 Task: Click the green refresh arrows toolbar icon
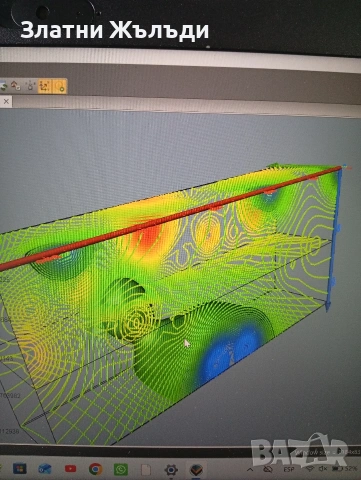tap(3, 87)
